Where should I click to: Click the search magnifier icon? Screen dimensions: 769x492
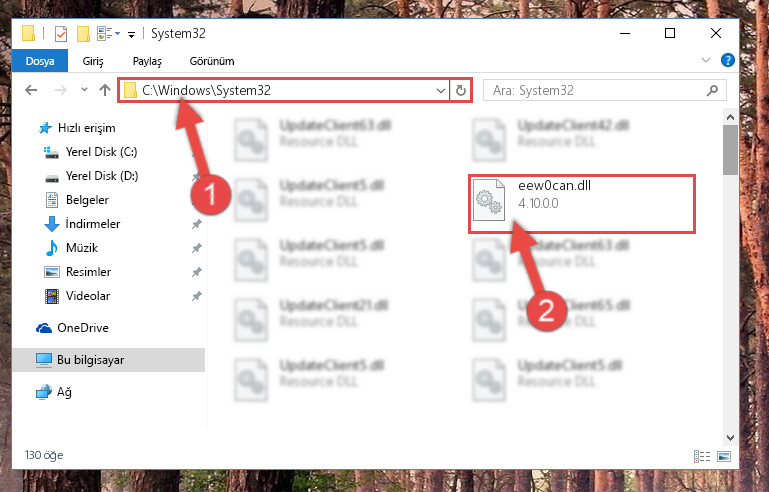(x=712, y=90)
